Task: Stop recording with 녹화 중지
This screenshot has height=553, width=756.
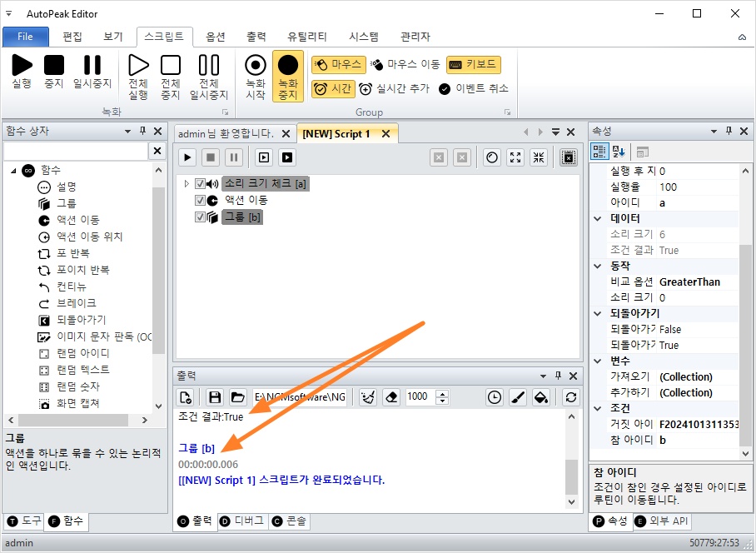Action: (x=288, y=76)
